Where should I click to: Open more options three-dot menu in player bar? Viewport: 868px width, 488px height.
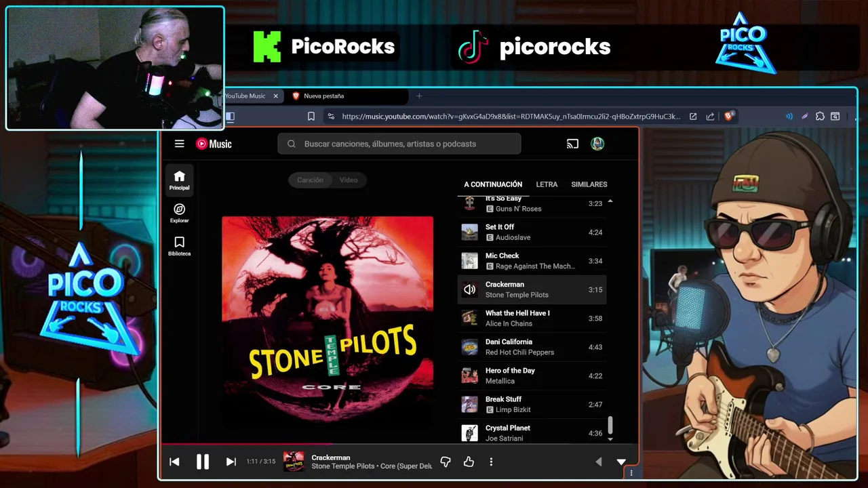(491, 462)
